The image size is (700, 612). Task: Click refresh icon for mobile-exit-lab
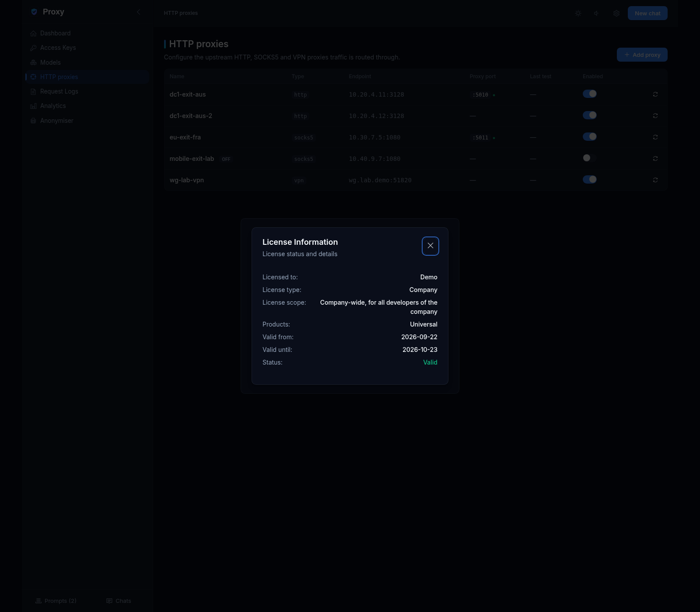[x=655, y=159]
